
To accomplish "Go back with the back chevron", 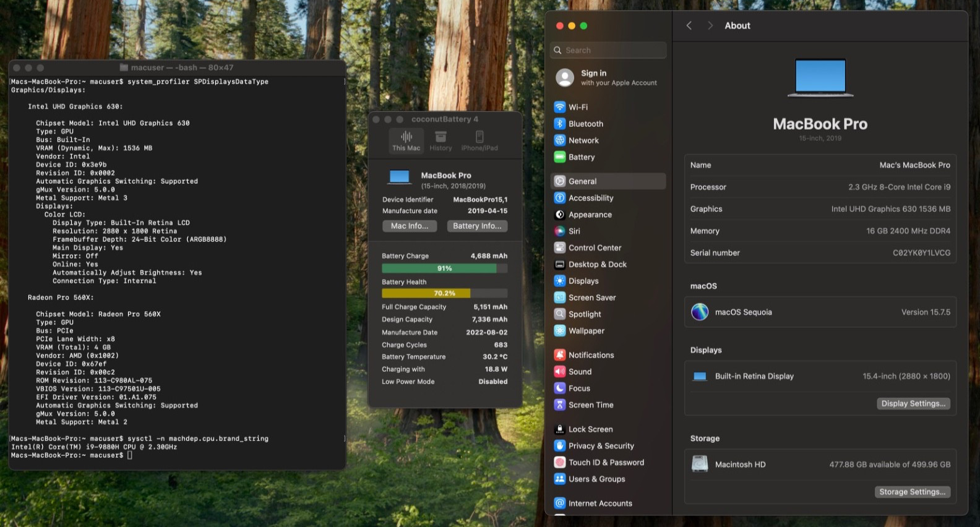I will pyautogui.click(x=689, y=25).
